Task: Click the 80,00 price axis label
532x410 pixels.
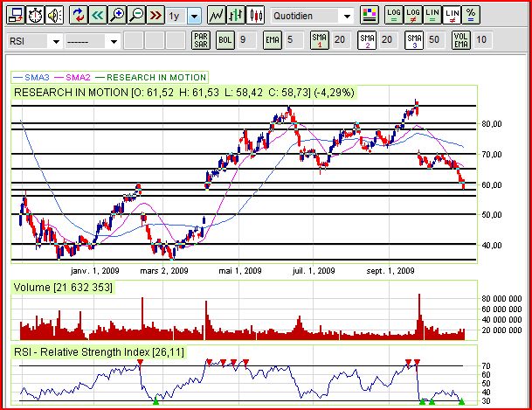Action: pyautogui.click(x=492, y=124)
